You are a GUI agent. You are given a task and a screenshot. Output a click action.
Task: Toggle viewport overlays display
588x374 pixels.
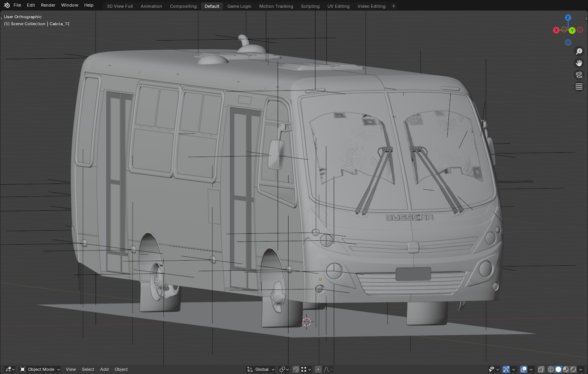pyautogui.click(x=524, y=369)
